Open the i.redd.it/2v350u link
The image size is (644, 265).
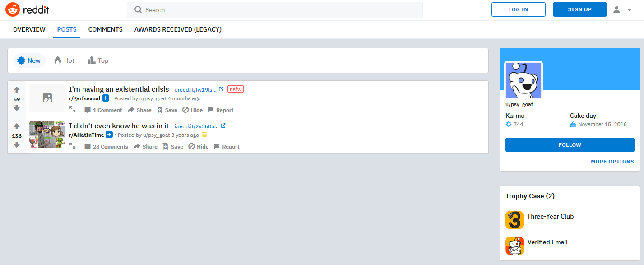pyautogui.click(x=200, y=126)
